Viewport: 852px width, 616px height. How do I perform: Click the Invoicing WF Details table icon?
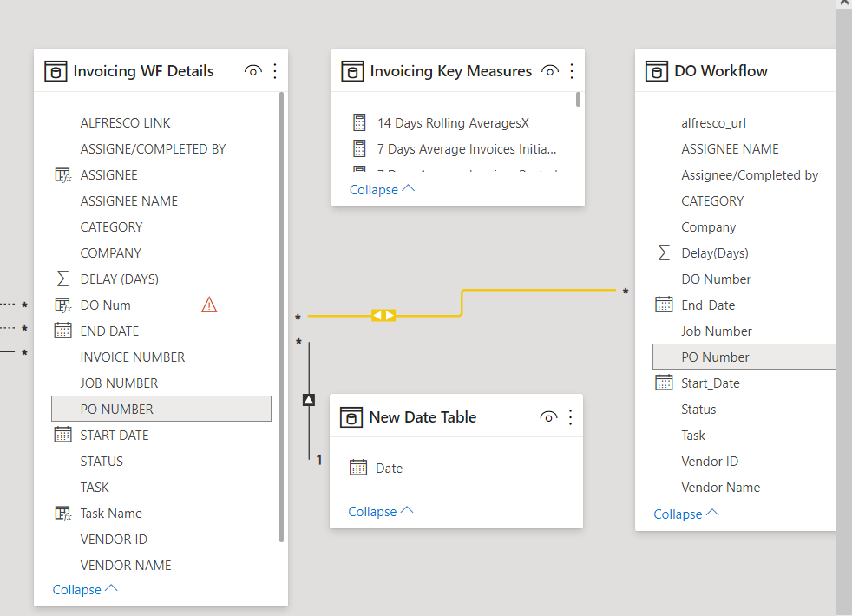[x=56, y=71]
